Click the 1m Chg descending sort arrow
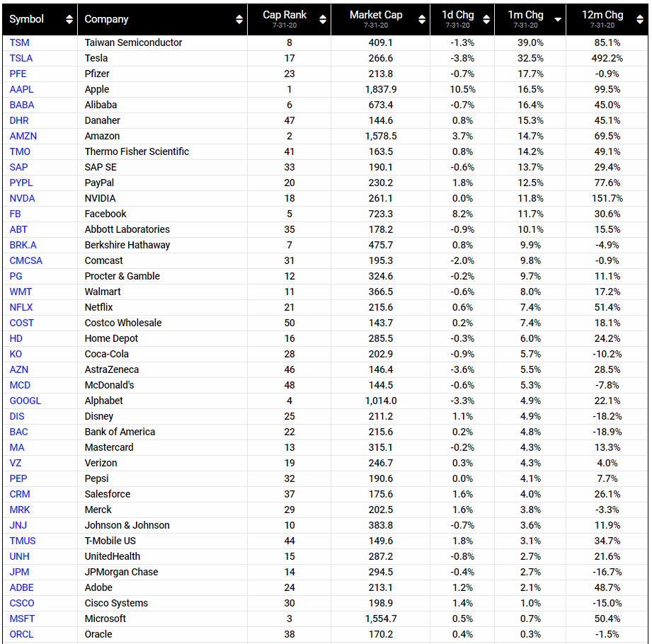Screen dimensions: 652x644 click(x=558, y=19)
